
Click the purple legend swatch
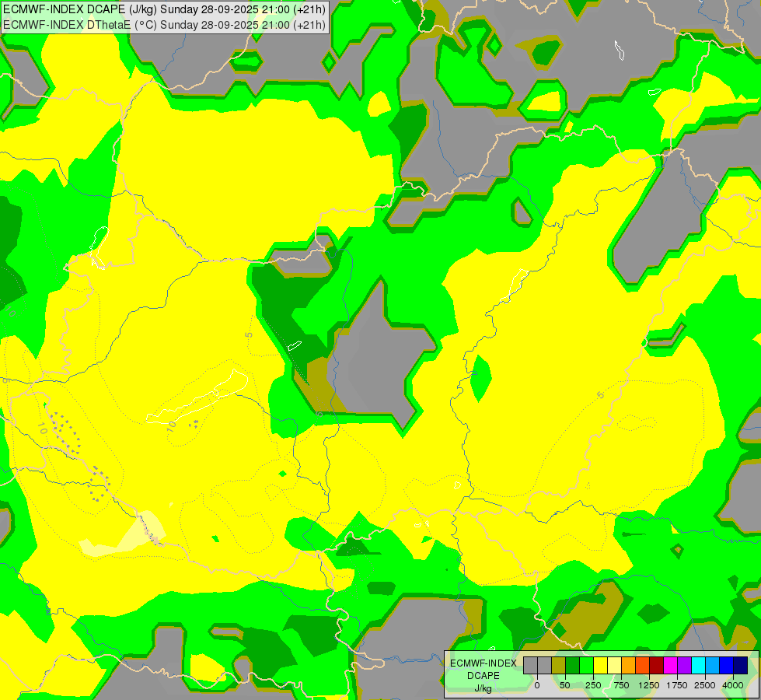click(684, 665)
